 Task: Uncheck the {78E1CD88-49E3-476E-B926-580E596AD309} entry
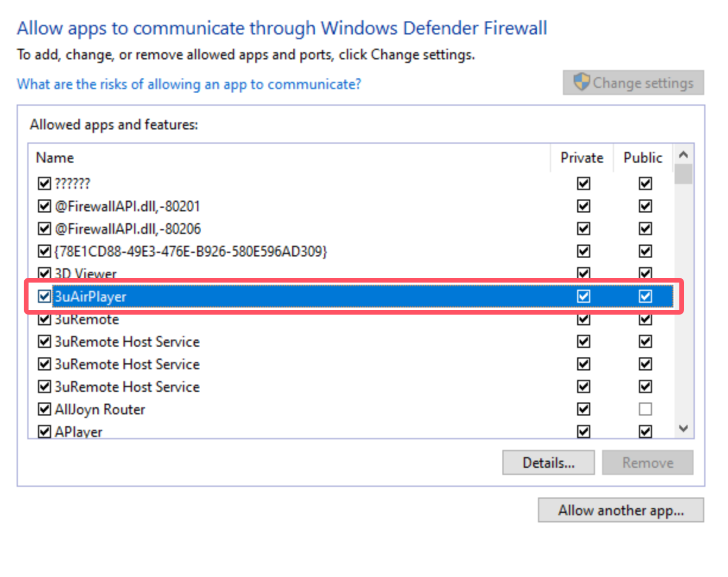point(45,251)
